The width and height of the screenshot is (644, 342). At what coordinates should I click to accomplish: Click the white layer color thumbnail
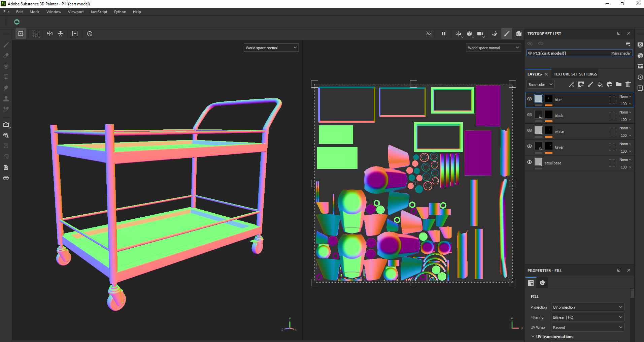pos(539,130)
